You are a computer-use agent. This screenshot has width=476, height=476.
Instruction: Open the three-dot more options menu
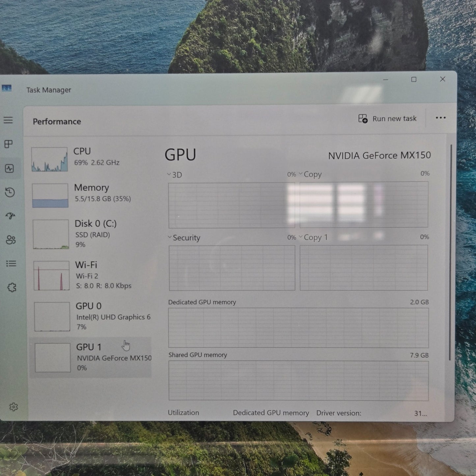pyautogui.click(x=440, y=118)
